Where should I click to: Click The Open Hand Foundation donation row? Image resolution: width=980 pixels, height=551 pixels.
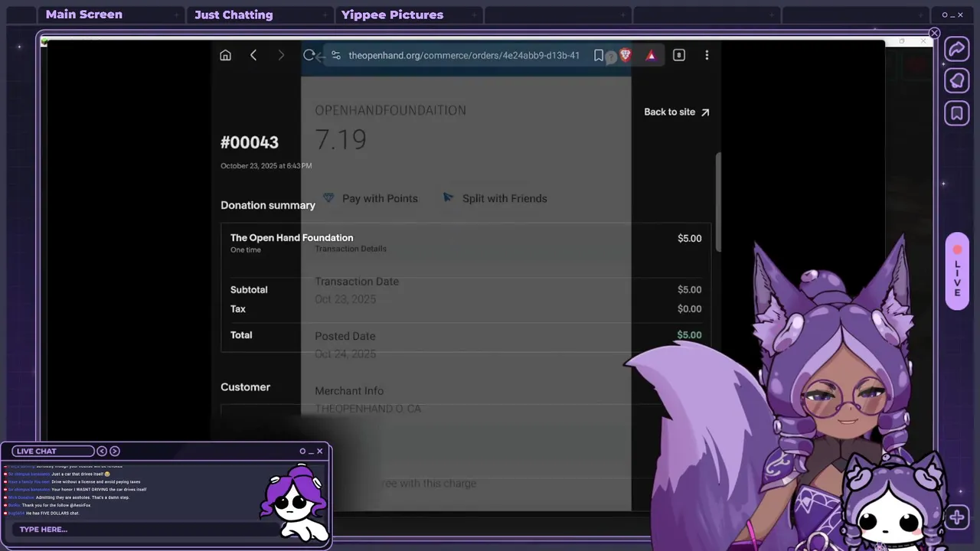(x=465, y=243)
